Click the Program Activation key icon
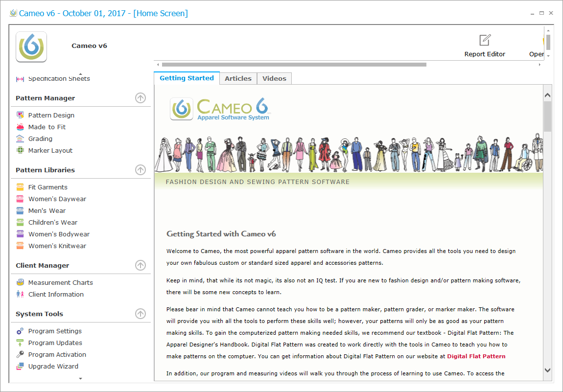Viewport: 563px width, 392px height. coord(20,354)
